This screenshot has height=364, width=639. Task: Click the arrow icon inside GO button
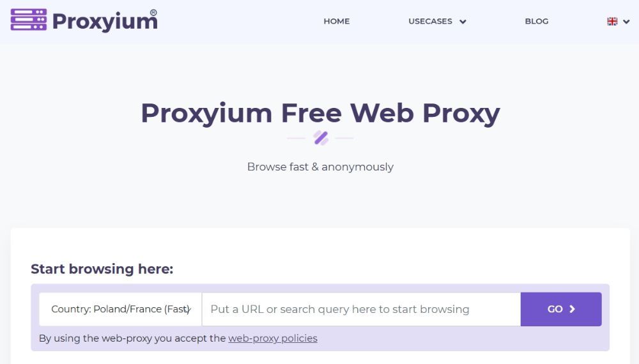point(572,309)
